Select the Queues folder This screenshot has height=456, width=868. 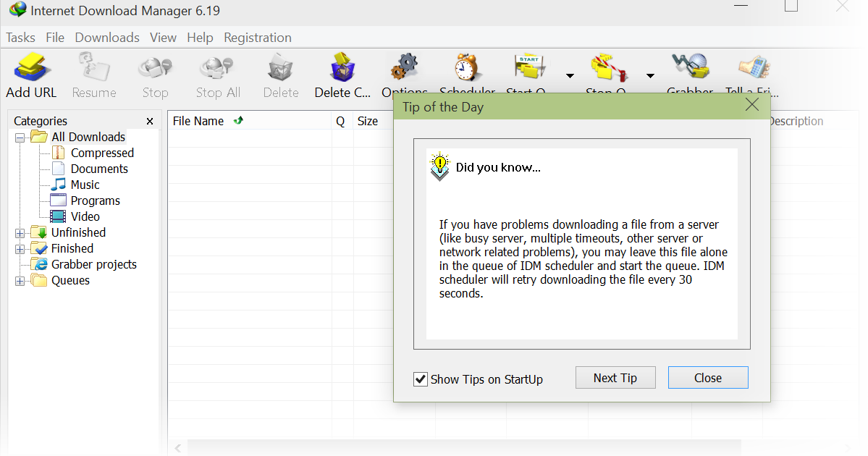(x=70, y=281)
